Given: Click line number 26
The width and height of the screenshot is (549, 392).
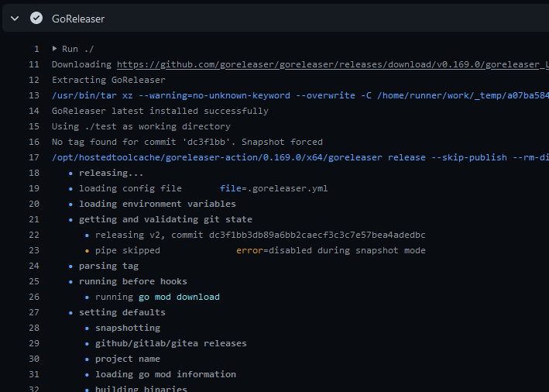Looking at the screenshot, I should click(x=34, y=297).
